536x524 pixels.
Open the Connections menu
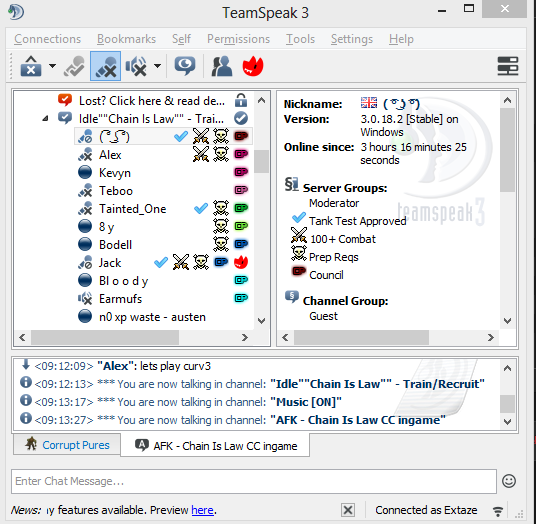48,39
